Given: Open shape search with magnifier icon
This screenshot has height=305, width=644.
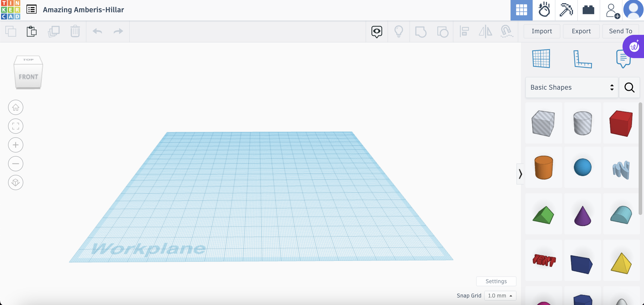Looking at the screenshot, I should 629,87.
